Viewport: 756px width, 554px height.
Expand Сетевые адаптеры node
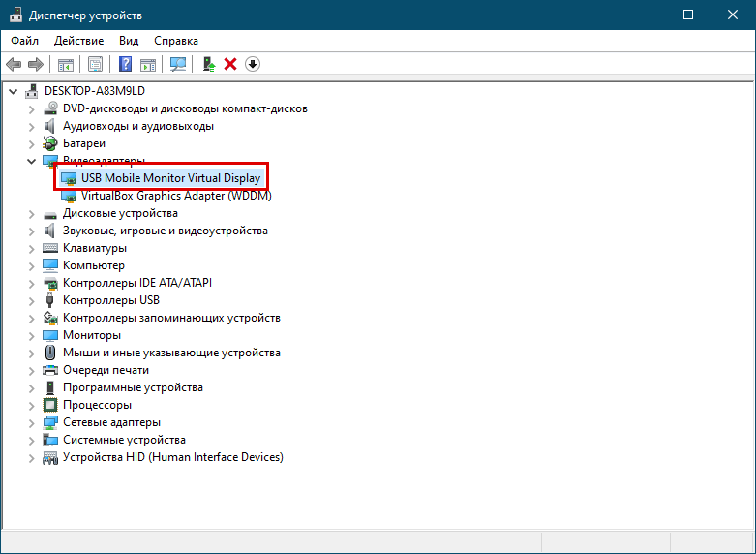coord(31,422)
